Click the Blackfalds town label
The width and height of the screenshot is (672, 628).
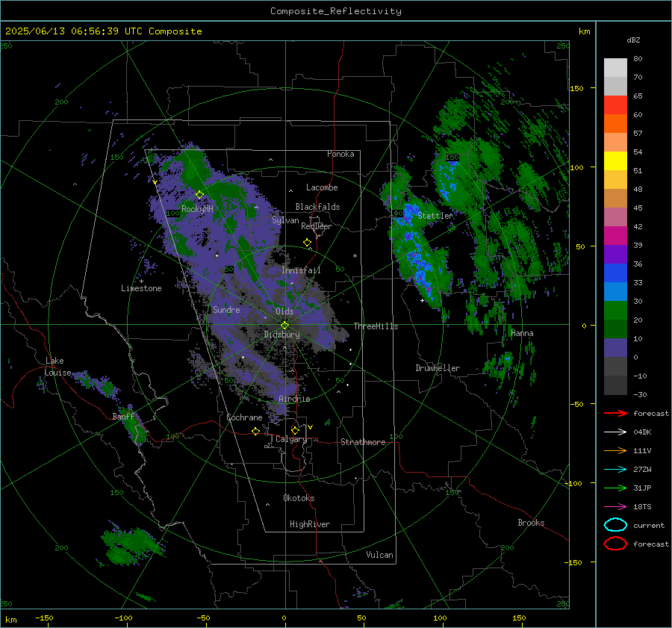[x=317, y=207]
